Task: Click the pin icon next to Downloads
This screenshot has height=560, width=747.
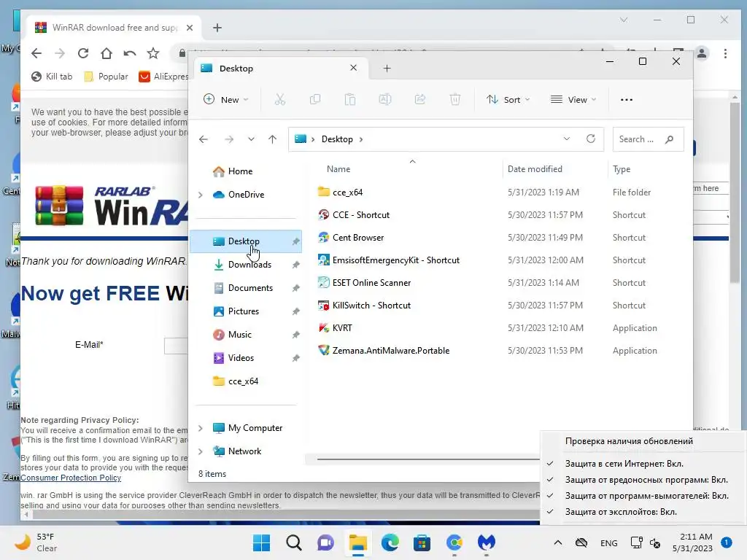Action: pyautogui.click(x=296, y=265)
